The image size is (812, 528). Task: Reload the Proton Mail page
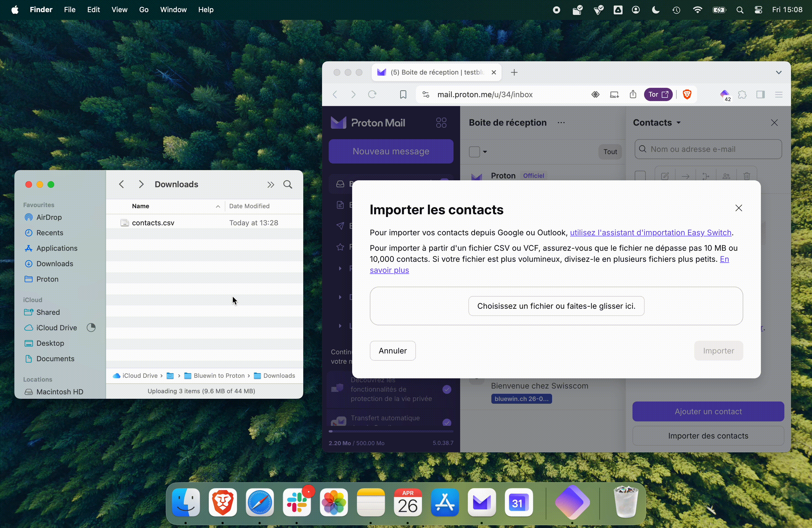372,94
